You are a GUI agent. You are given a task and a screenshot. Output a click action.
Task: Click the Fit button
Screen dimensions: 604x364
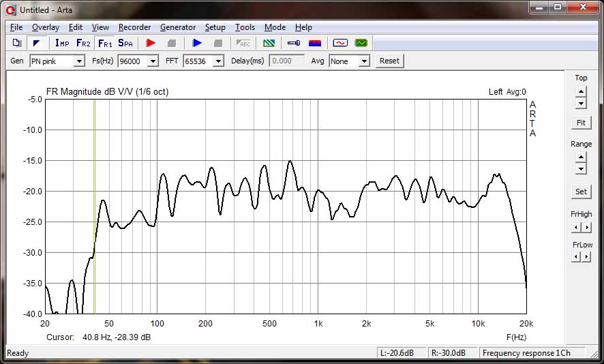pyautogui.click(x=581, y=123)
